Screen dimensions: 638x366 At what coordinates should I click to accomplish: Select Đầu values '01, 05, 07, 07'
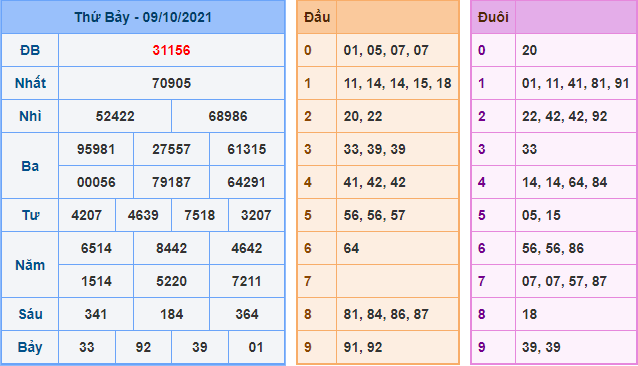point(386,50)
